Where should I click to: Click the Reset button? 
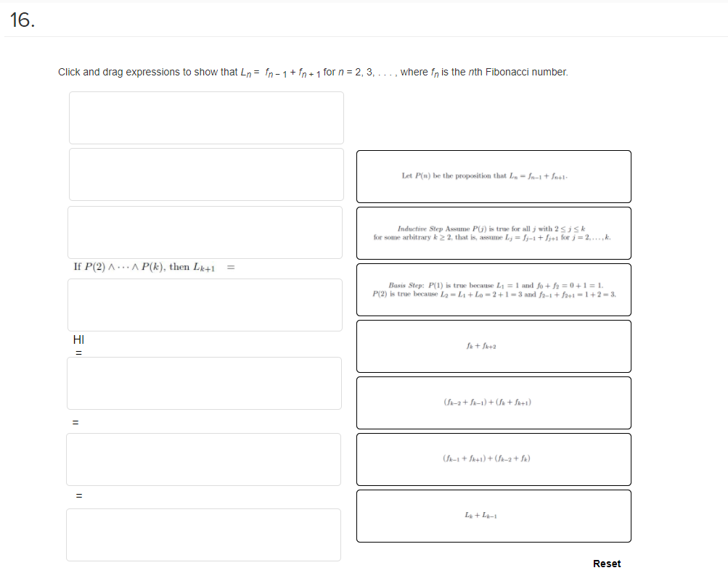606,564
